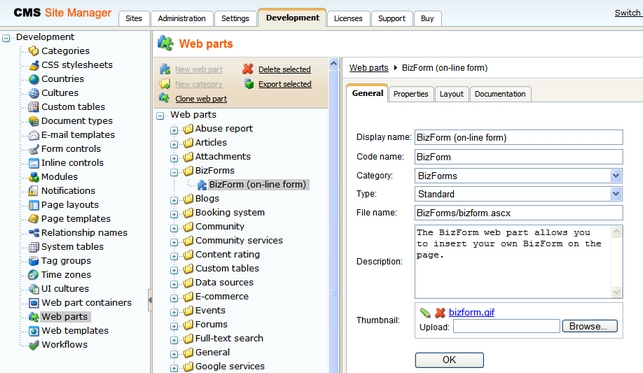Switch to the Layout tab

tap(451, 94)
